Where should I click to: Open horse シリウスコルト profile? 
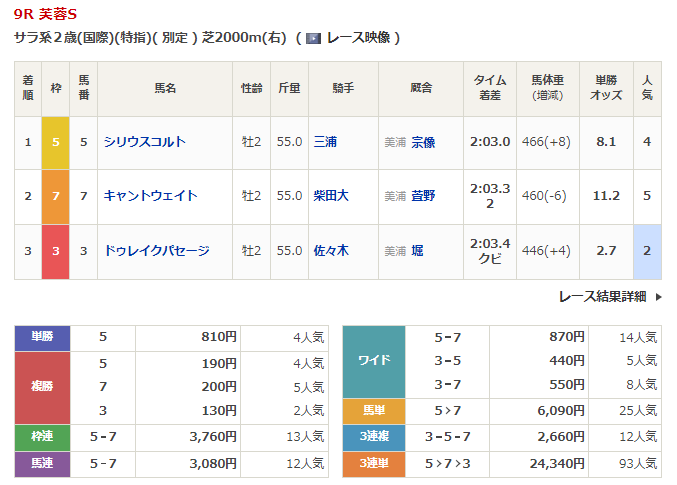[x=145, y=142]
